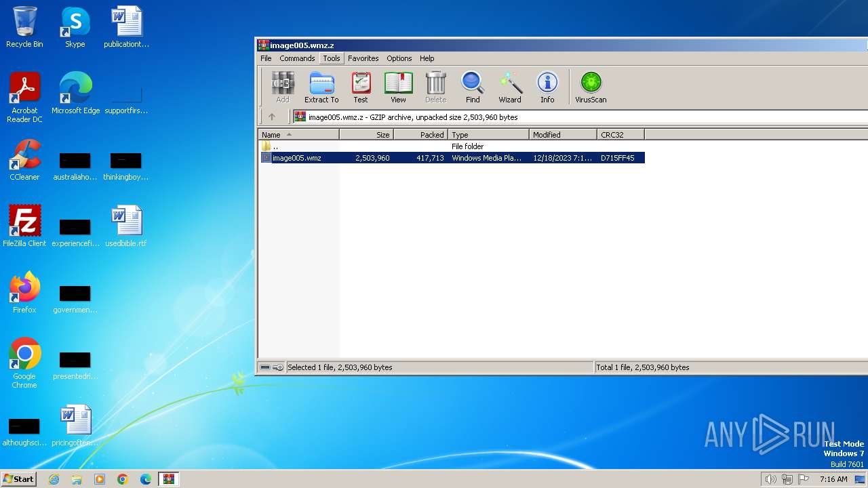Screen dimensions: 868x488
Task: Select thinkingboy... desktop file
Action: click(x=126, y=166)
